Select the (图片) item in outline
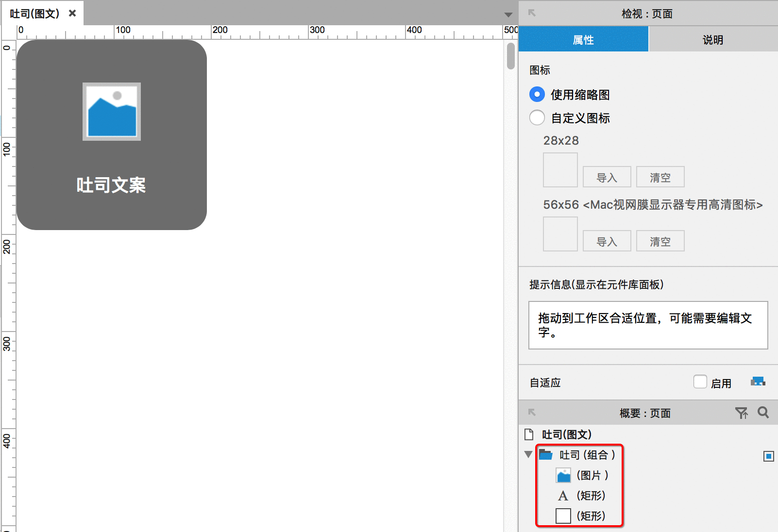This screenshot has height=532, width=778. click(582, 475)
